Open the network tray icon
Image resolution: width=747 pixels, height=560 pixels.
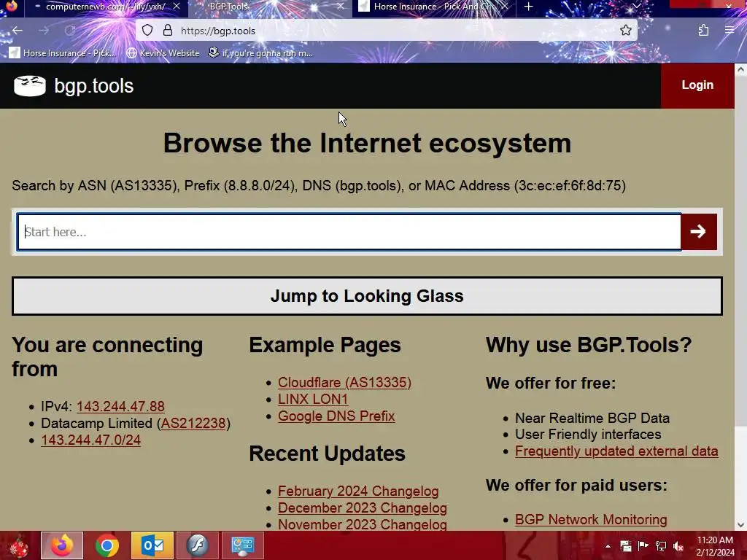click(661, 546)
